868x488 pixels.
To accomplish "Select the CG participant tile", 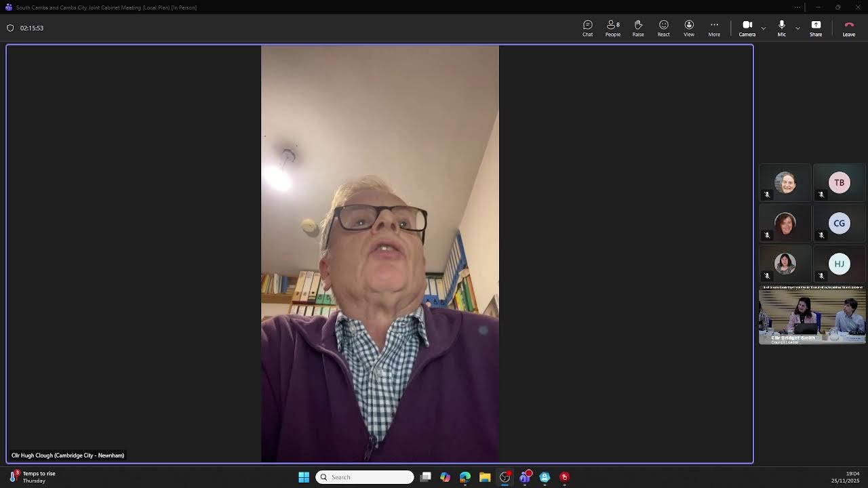I will (x=840, y=224).
